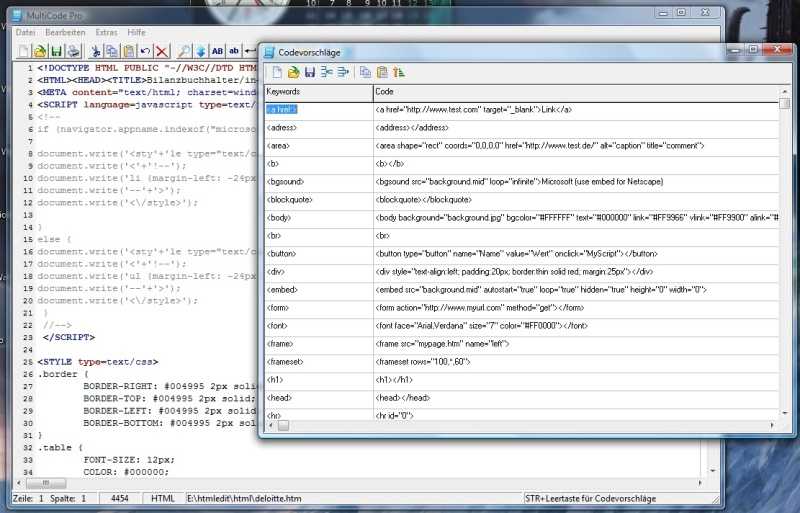Click down arrow of Codevorschläge vertical scrollbar

point(784,413)
